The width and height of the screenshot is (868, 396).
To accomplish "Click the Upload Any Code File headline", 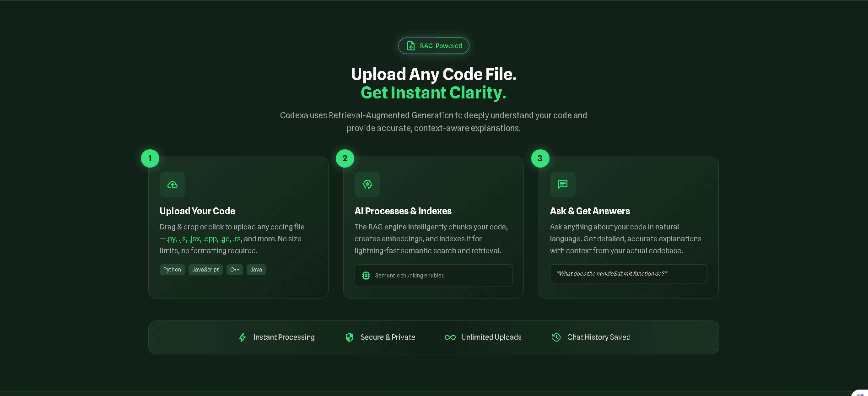I will tap(433, 74).
